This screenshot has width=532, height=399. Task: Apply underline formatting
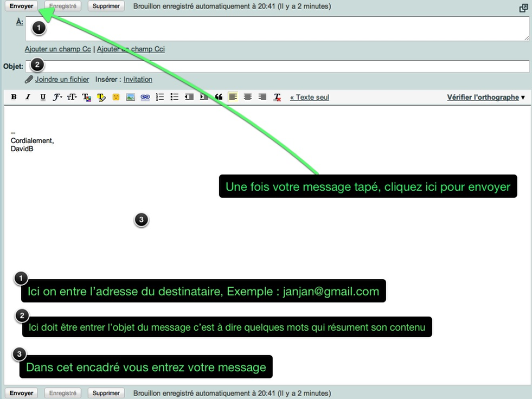(43, 97)
